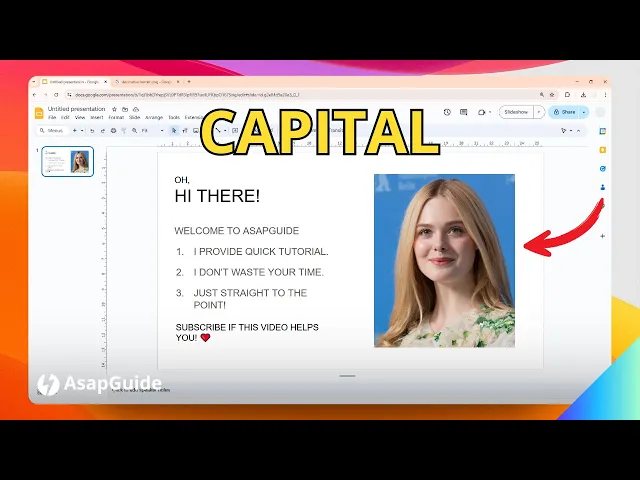Click the browser reload icon
Viewport: 640px width, 480px height.
point(56,95)
